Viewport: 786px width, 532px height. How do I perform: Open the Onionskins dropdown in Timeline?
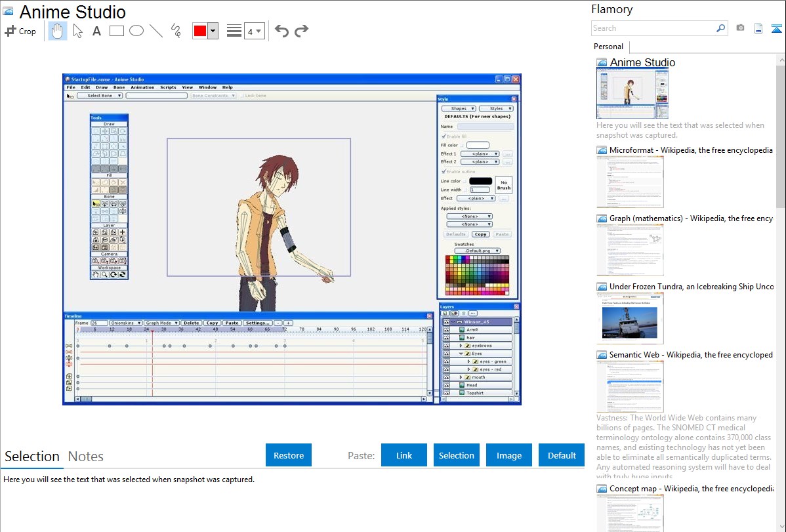point(125,323)
